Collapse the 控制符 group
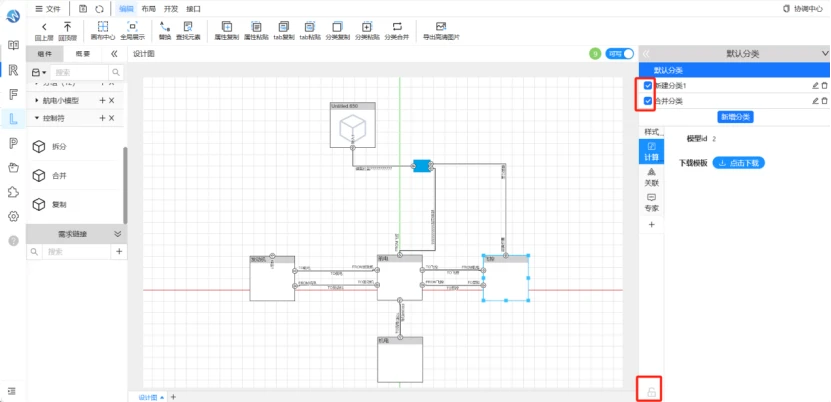This screenshot has height=402, width=831. point(37,118)
